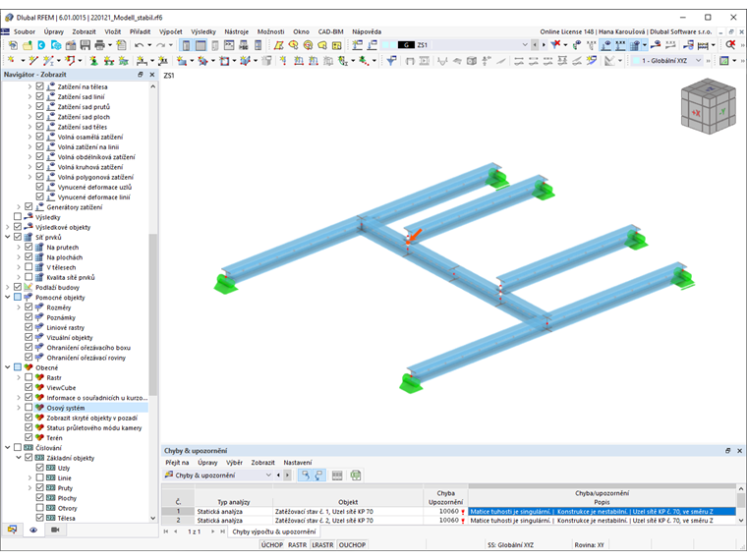
Task: Expand Generátory zatížení tree node
Action: (x=19, y=206)
